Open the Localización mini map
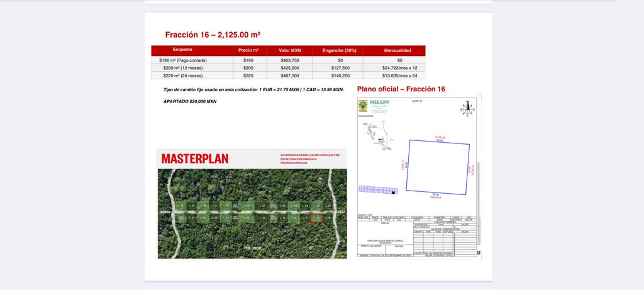The height and width of the screenshot is (290, 644). tap(375, 135)
